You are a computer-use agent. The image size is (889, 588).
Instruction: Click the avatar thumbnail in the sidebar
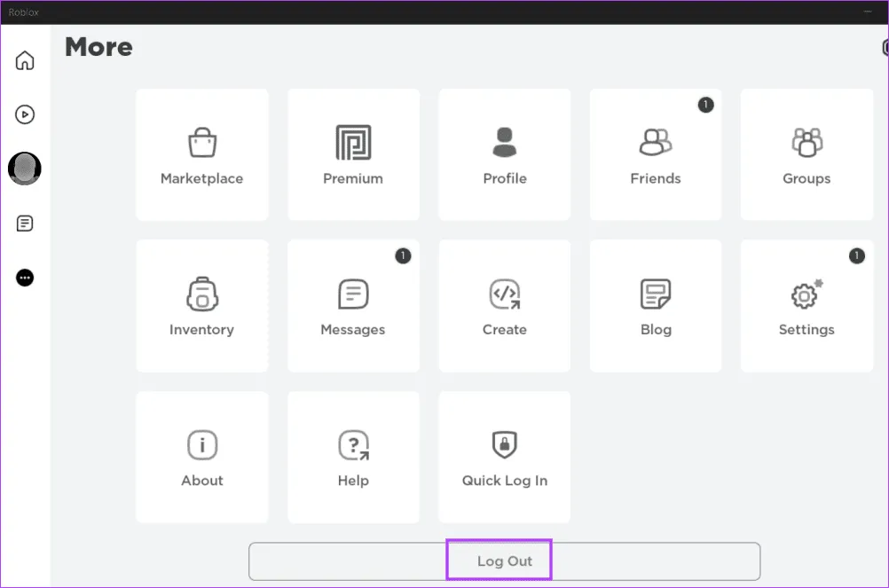click(25, 168)
